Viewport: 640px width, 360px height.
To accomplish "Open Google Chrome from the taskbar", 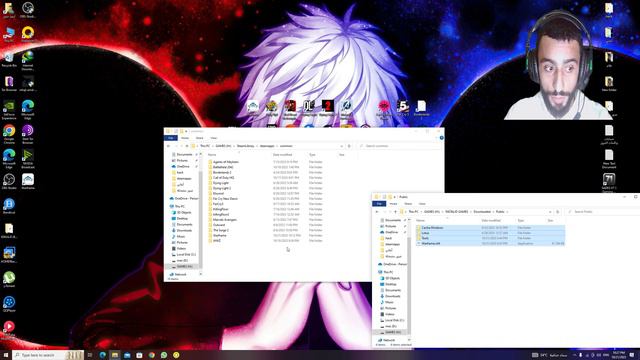I will [x=151, y=355].
